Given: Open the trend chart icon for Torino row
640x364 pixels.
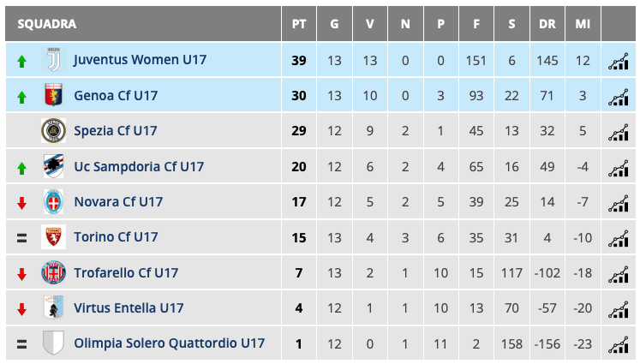Looking at the screenshot, I should [618, 237].
